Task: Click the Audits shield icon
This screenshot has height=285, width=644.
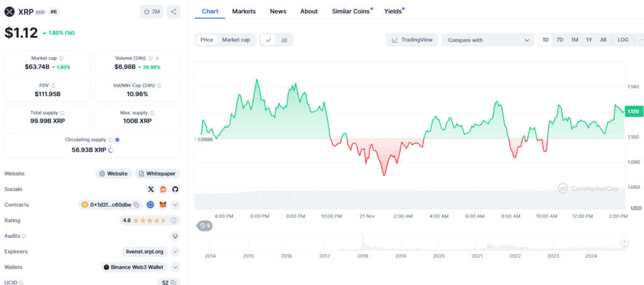Action: pyautogui.click(x=175, y=236)
